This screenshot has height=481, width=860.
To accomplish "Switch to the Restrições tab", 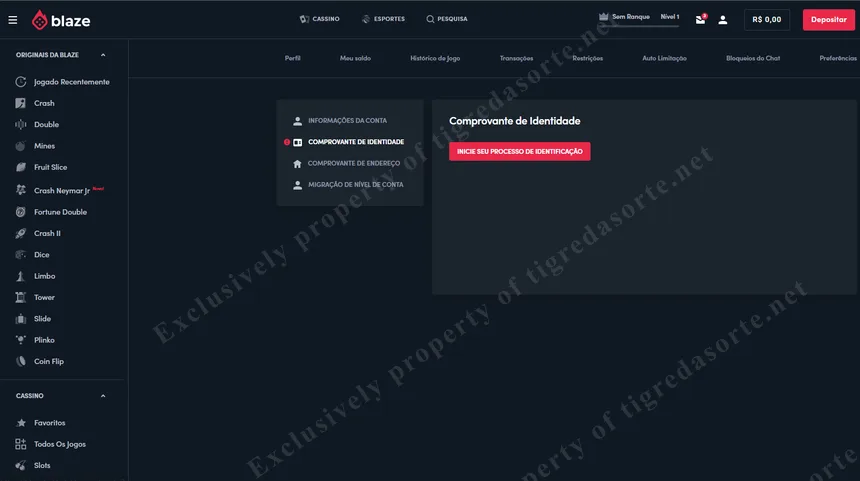I will [587, 58].
